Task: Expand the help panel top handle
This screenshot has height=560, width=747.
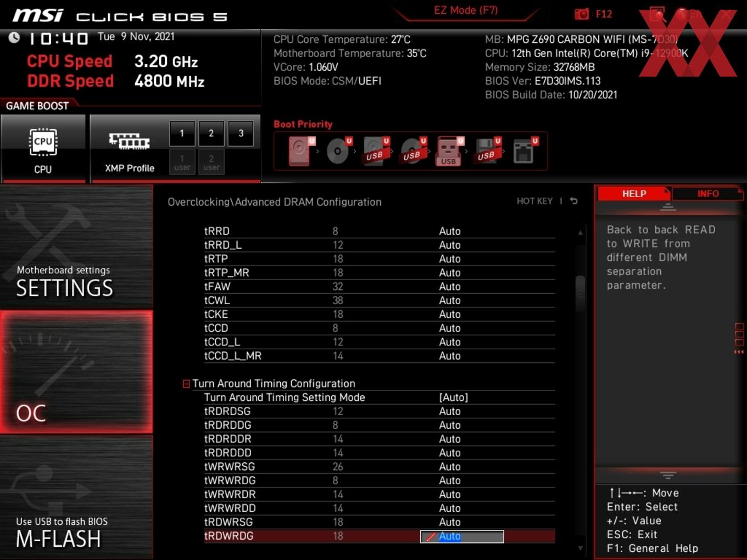Action: point(668,207)
